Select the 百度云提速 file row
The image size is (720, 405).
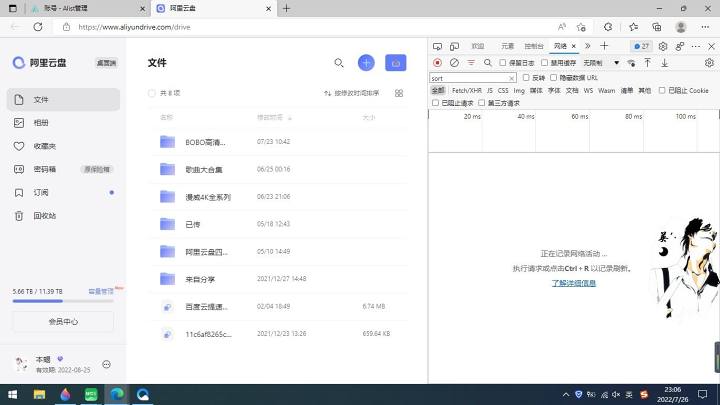click(278, 306)
